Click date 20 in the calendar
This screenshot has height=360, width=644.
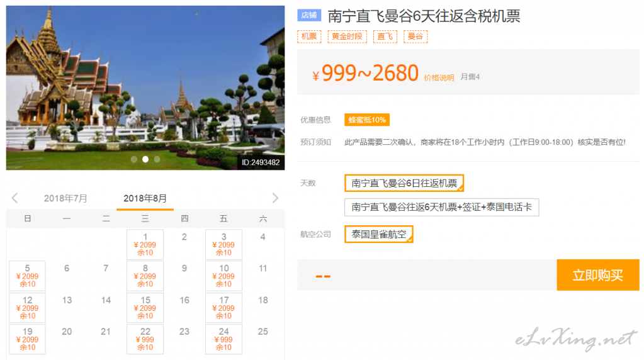coord(67,331)
